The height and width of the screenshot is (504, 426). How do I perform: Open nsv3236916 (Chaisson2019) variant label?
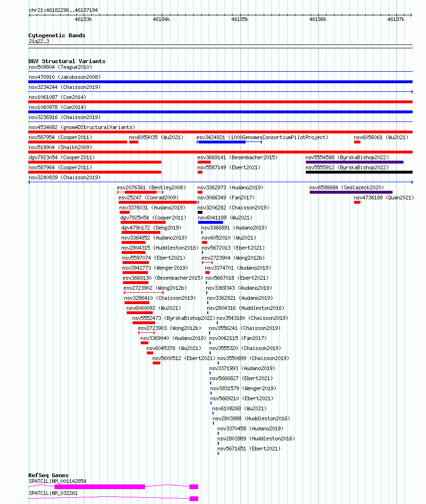pyautogui.click(x=64, y=117)
